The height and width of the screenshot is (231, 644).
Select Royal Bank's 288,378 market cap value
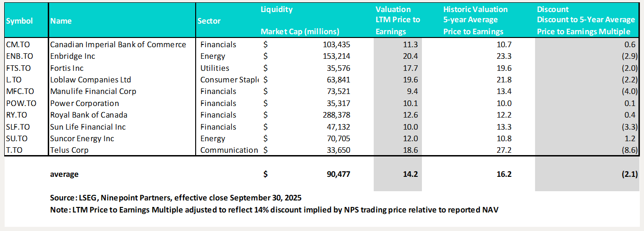click(336, 115)
